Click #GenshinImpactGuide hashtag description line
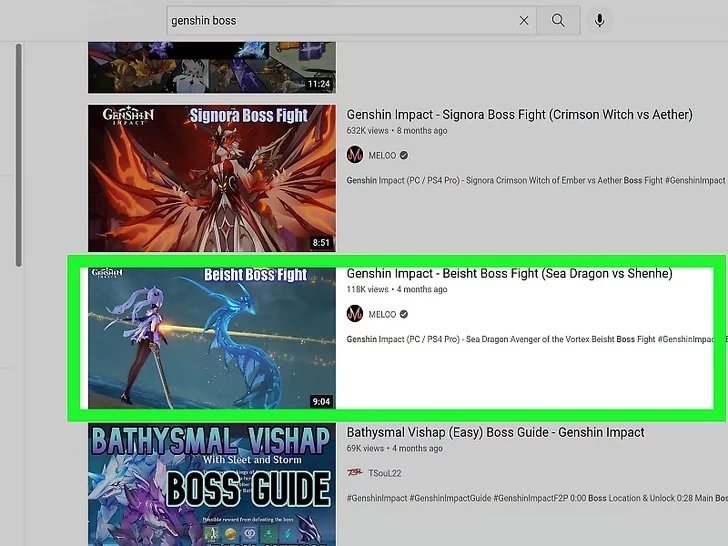This screenshot has width=728, height=546. tap(537, 498)
